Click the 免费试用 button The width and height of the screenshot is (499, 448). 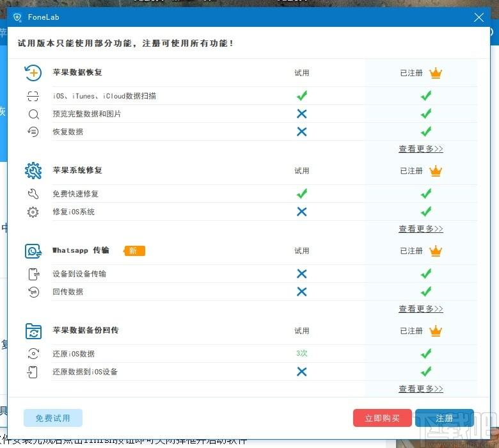[53, 418]
